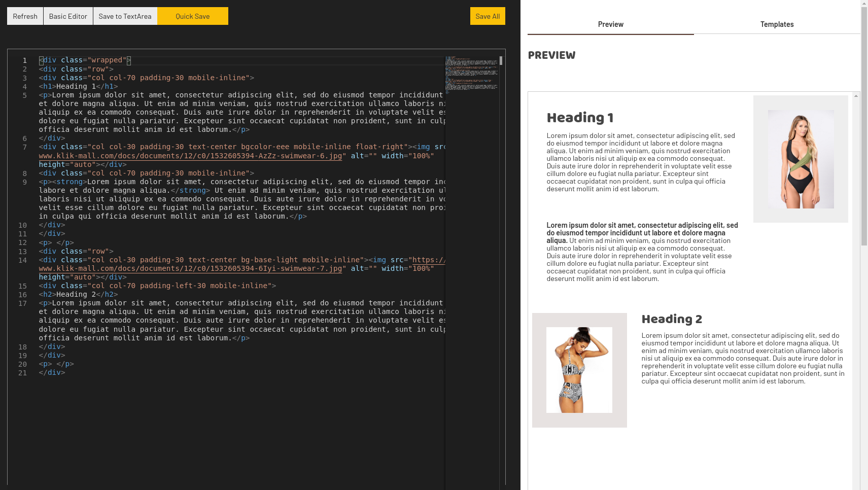Click the preview pane scroll-up arrow

click(x=856, y=96)
